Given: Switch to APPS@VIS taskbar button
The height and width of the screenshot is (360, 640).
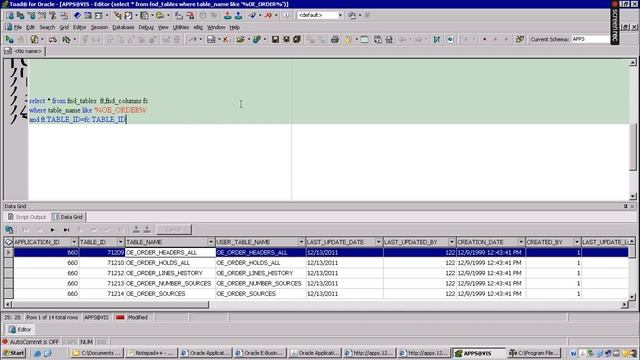Looking at the screenshot, I should [x=478, y=353].
